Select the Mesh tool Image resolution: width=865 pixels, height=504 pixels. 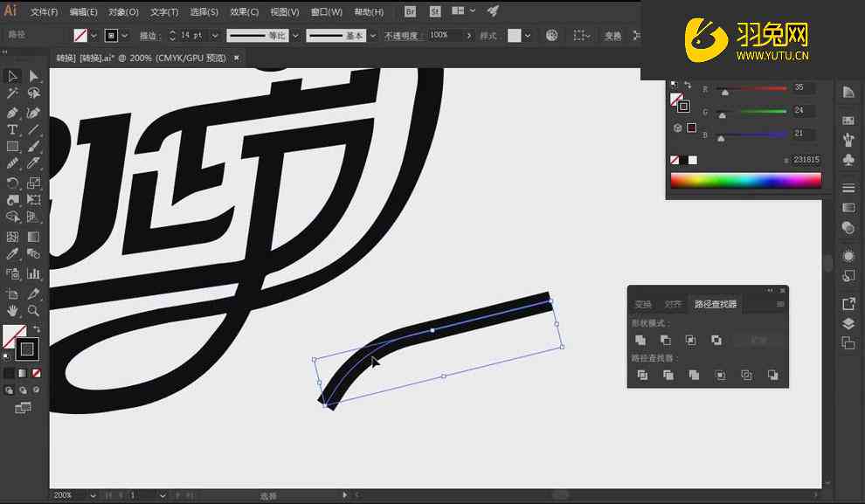tap(12, 237)
